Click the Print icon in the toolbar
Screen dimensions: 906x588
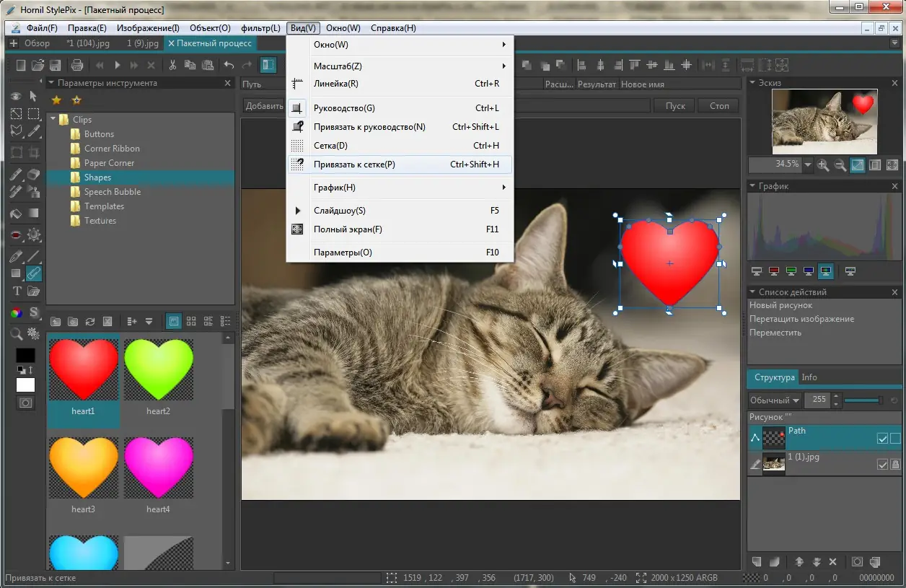point(78,65)
